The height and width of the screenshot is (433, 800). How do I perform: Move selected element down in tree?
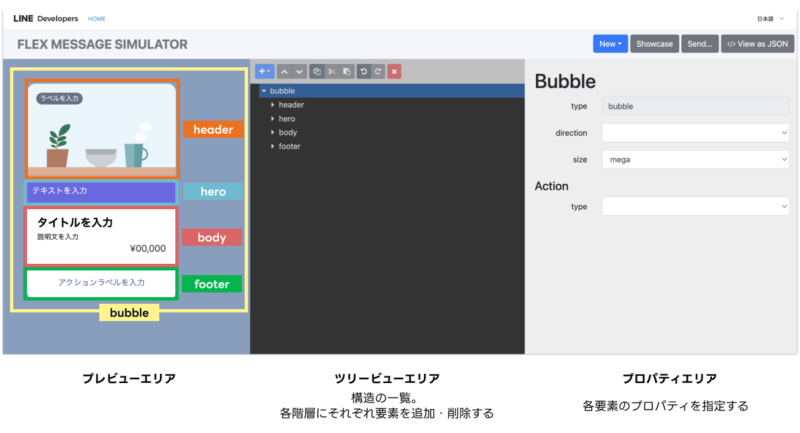pos(299,71)
